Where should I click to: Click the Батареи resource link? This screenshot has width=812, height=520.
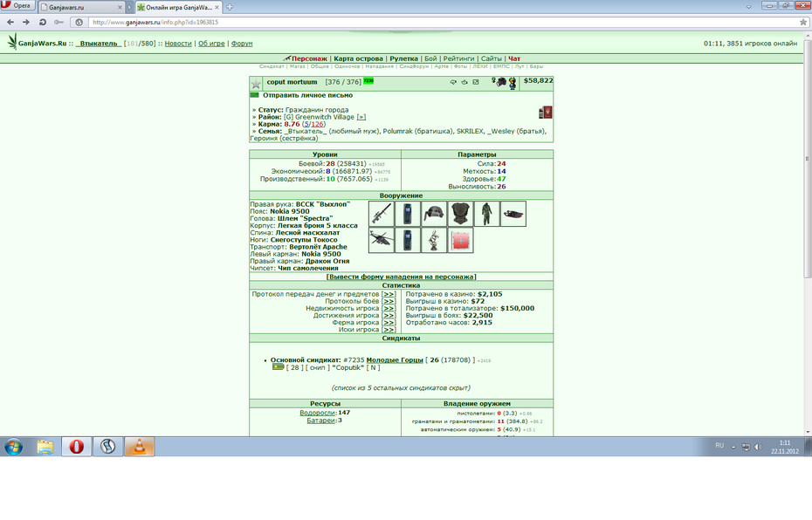[x=321, y=421]
